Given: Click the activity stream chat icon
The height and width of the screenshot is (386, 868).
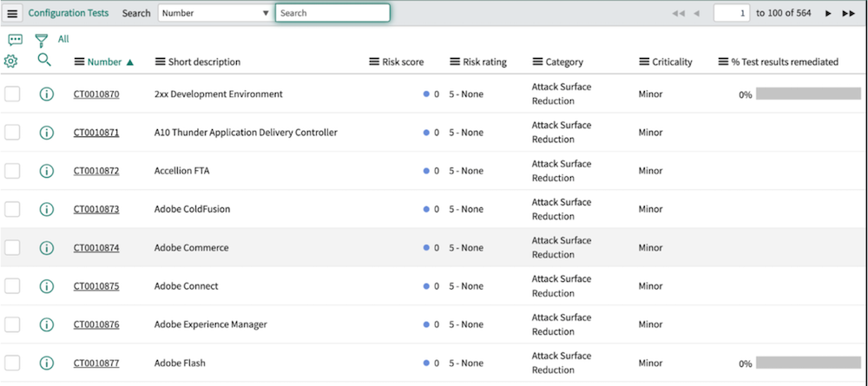Looking at the screenshot, I should [x=15, y=40].
